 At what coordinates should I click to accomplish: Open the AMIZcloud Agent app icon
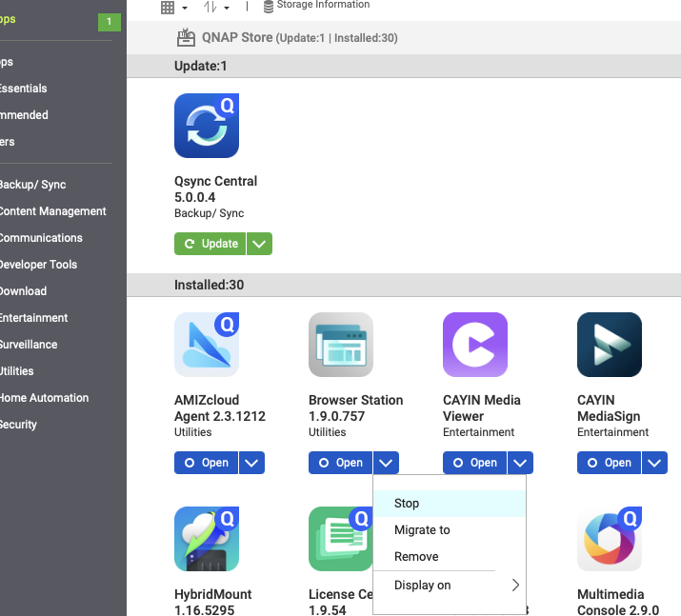[x=206, y=345]
